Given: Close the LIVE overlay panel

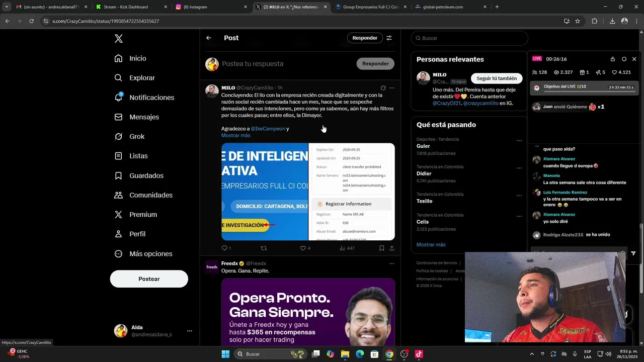Looking at the screenshot, I should pyautogui.click(x=634, y=59).
